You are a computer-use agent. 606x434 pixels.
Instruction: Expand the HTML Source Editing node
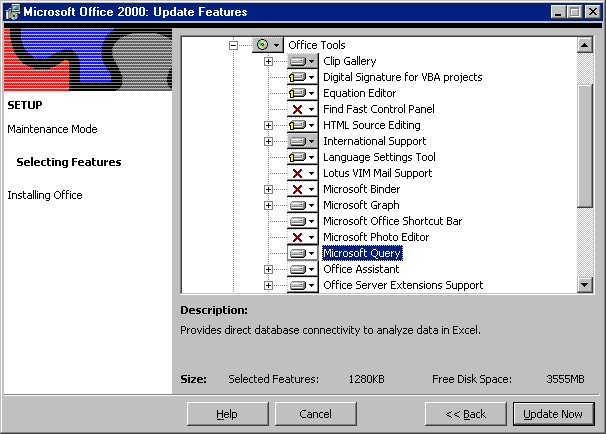[x=268, y=125]
